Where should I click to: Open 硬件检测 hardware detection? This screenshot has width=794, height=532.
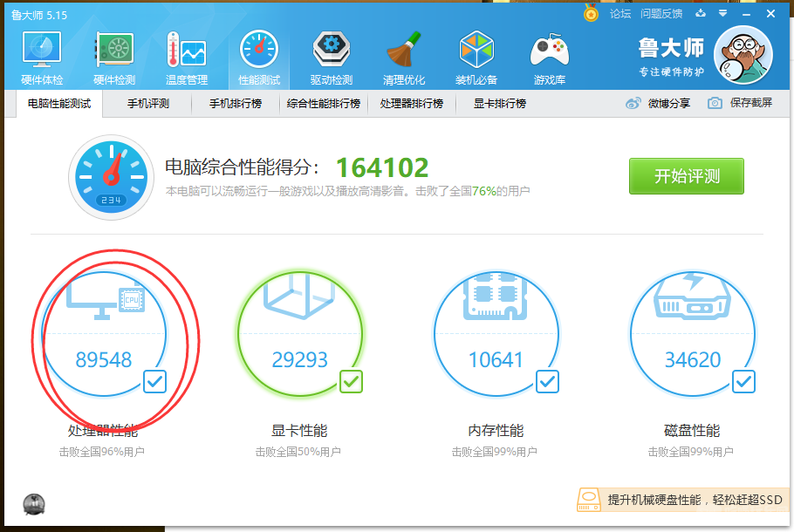coord(114,58)
